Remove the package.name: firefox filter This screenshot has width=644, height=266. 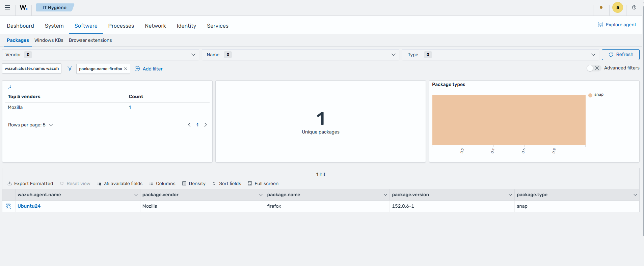coord(126,69)
